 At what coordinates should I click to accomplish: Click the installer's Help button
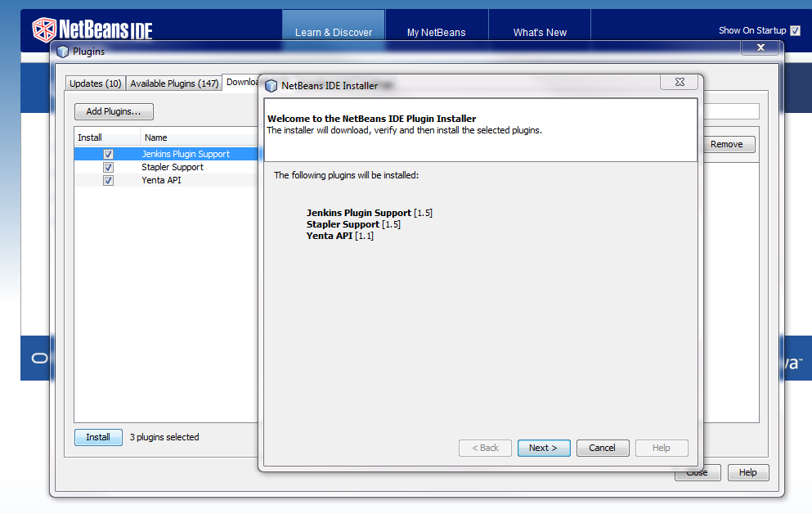click(662, 449)
